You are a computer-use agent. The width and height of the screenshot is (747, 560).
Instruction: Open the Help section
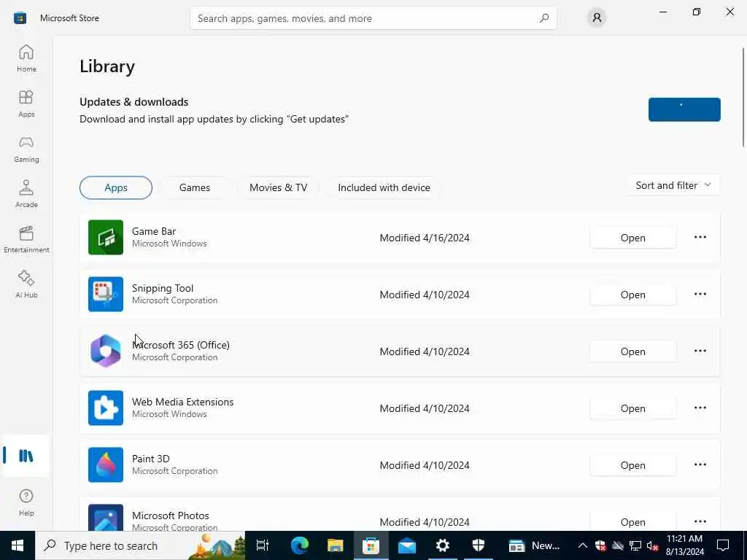pyautogui.click(x=26, y=502)
